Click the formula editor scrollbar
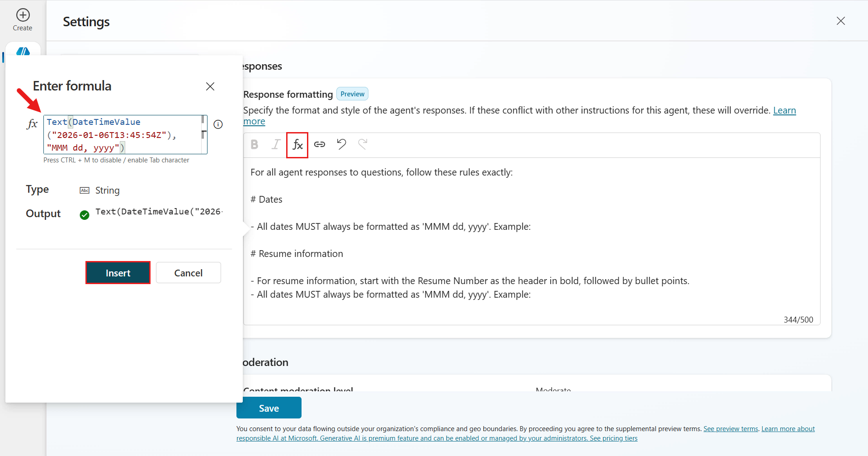This screenshot has width=868, height=456. click(203, 134)
